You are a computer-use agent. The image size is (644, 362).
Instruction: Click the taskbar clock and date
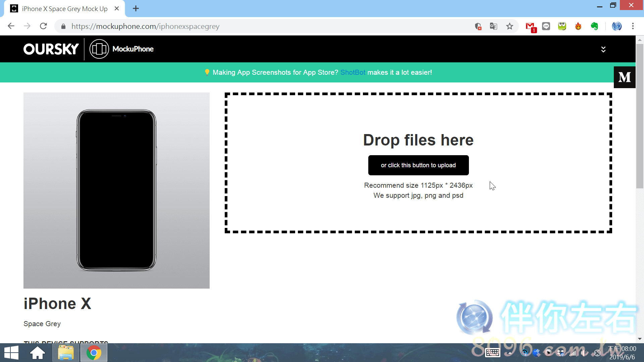click(622, 353)
